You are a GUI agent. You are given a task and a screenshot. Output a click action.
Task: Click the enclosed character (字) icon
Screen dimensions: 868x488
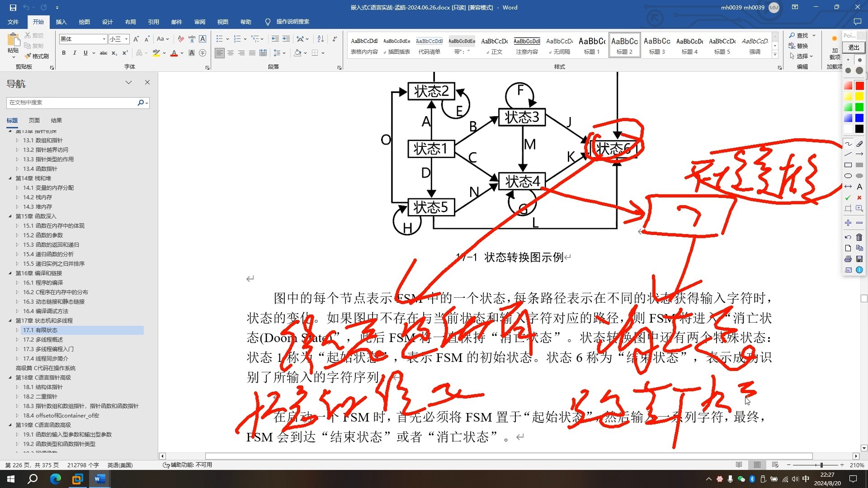click(x=203, y=53)
